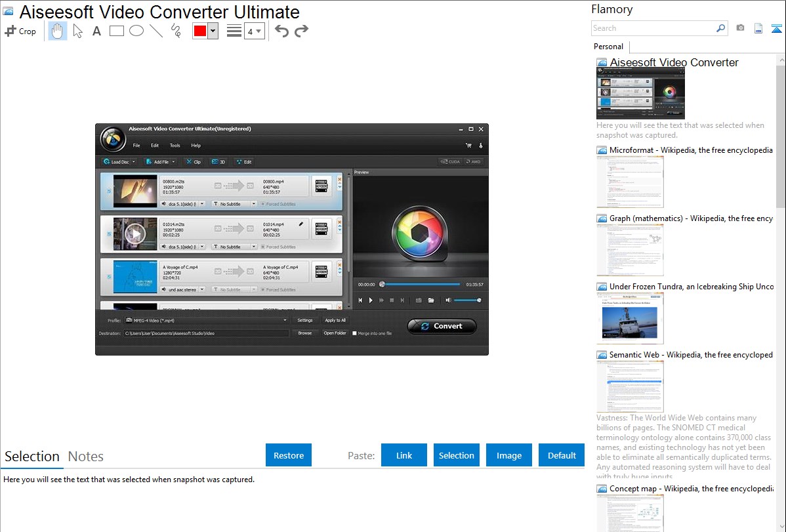The image size is (786, 532).
Task: Select the Crop tool
Action: [20, 31]
